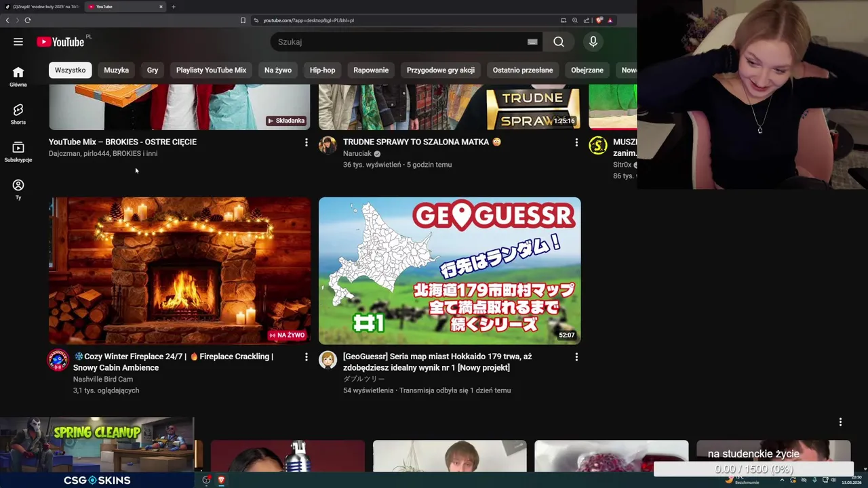
Task: Click the share icon in address bar
Action: click(x=587, y=20)
